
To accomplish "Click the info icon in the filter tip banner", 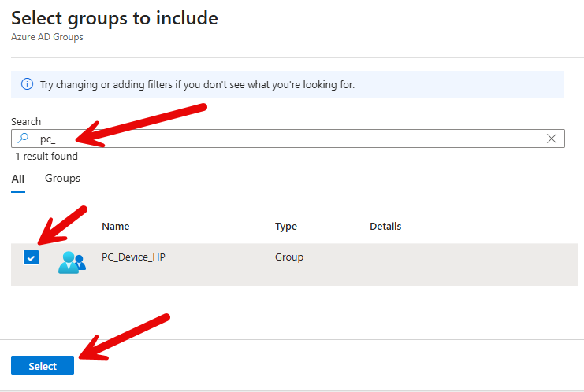I will 27,84.
